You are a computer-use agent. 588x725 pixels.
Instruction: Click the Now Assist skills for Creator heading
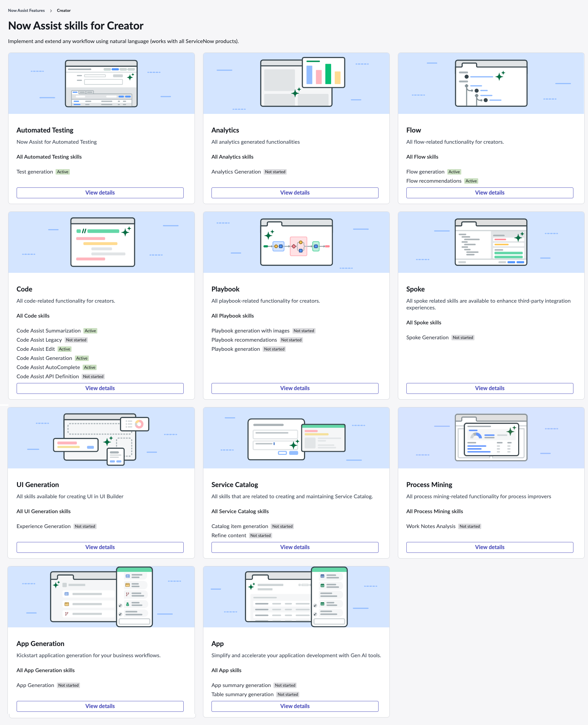coord(76,26)
